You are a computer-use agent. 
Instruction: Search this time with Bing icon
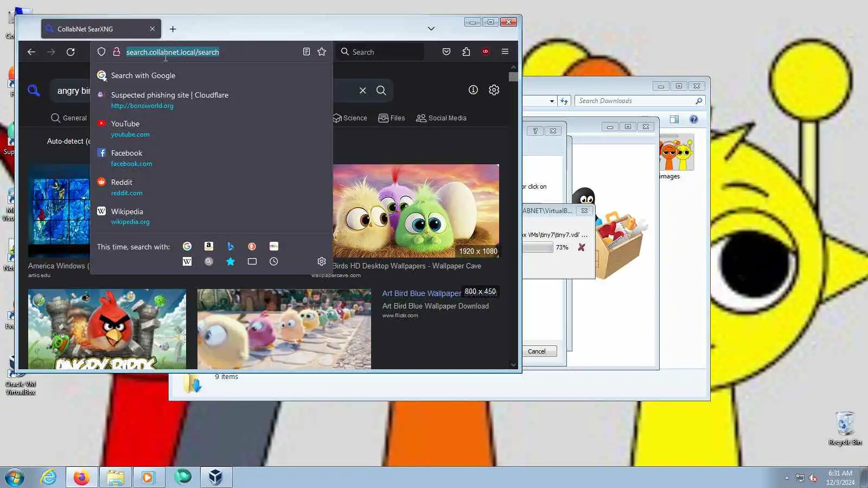[231, 246]
